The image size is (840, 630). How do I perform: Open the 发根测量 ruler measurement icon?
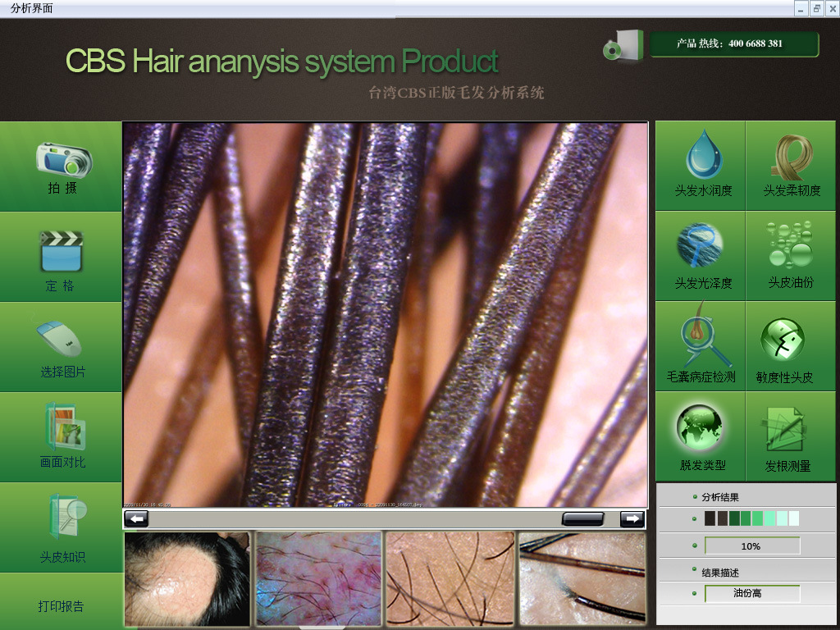tap(783, 430)
